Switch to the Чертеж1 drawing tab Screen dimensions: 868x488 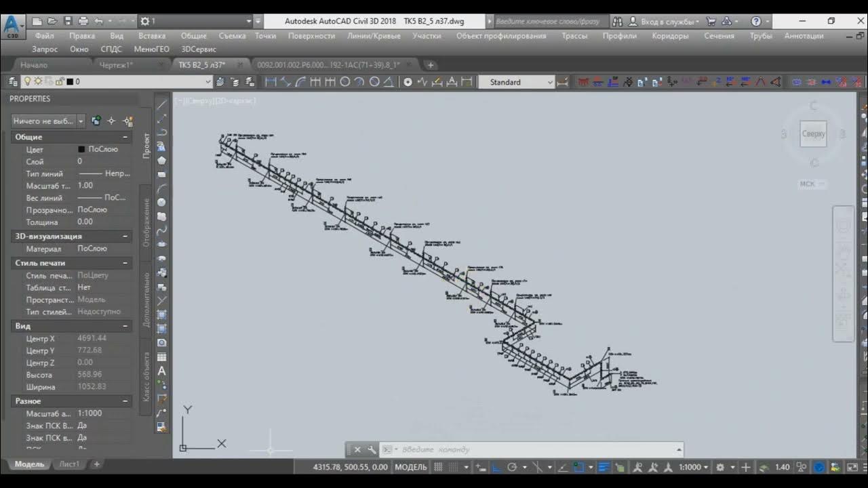116,65
